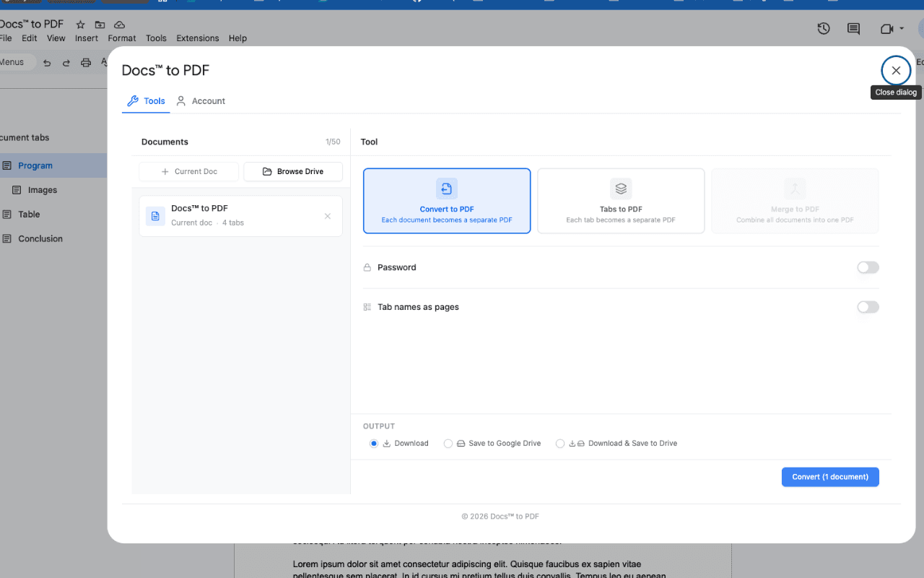Switch to the Account tab
Viewport: 924px width, 578px height.
tap(201, 100)
